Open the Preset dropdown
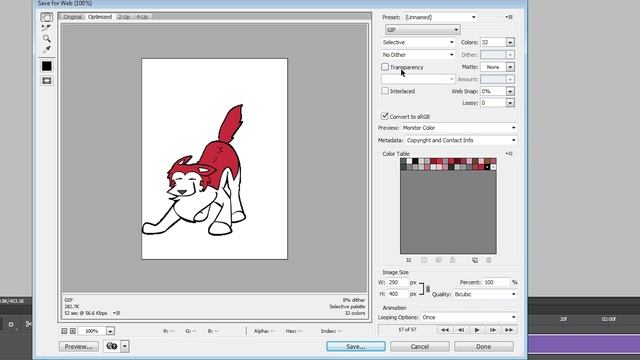Image resolution: width=640 pixels, height=360 pixels. [440, 17]
